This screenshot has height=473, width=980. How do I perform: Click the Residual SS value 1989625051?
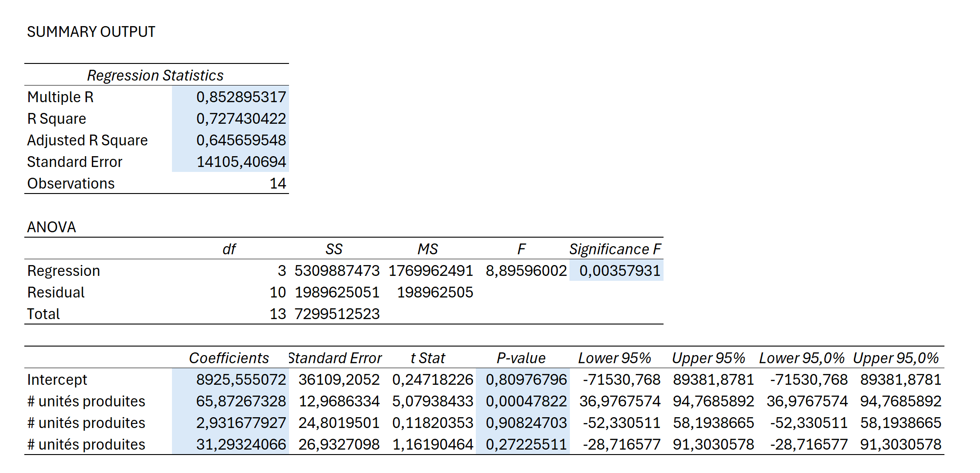[x=337, y=292]
